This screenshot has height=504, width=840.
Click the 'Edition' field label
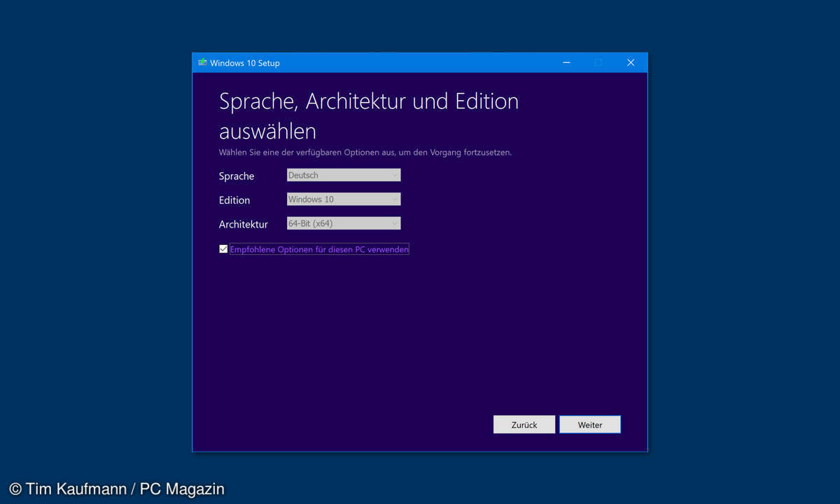tap(234, 200)
